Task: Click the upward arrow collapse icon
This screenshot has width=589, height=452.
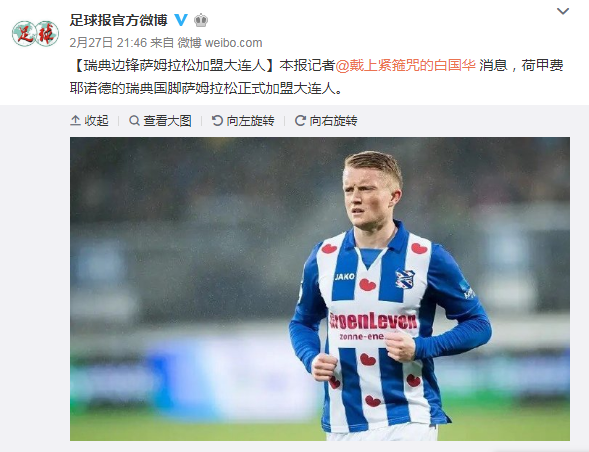Action: [x=75, y=121]
